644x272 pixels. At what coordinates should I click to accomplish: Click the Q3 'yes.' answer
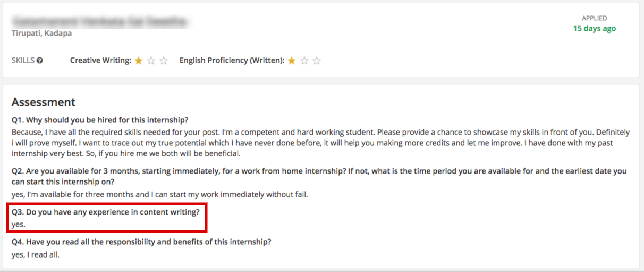[x=19, y=224]
